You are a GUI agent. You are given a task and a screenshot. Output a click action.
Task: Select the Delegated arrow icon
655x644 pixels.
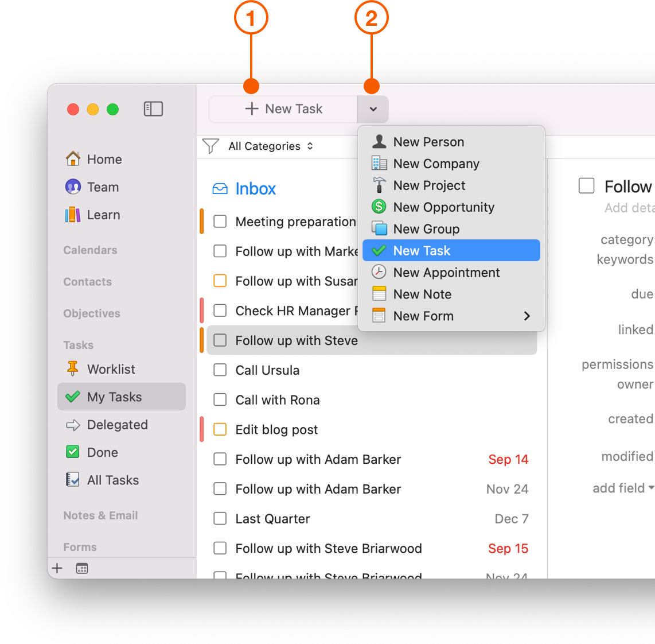coord(74,425)
